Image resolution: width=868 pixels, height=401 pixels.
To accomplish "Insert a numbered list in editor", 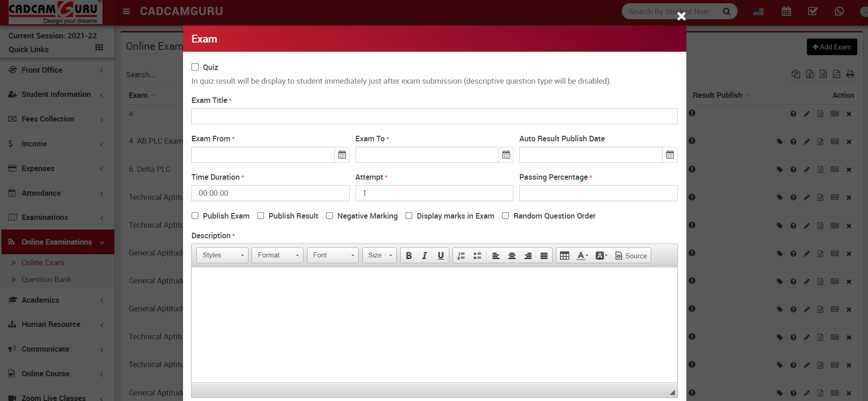I will tap(461, 256).
